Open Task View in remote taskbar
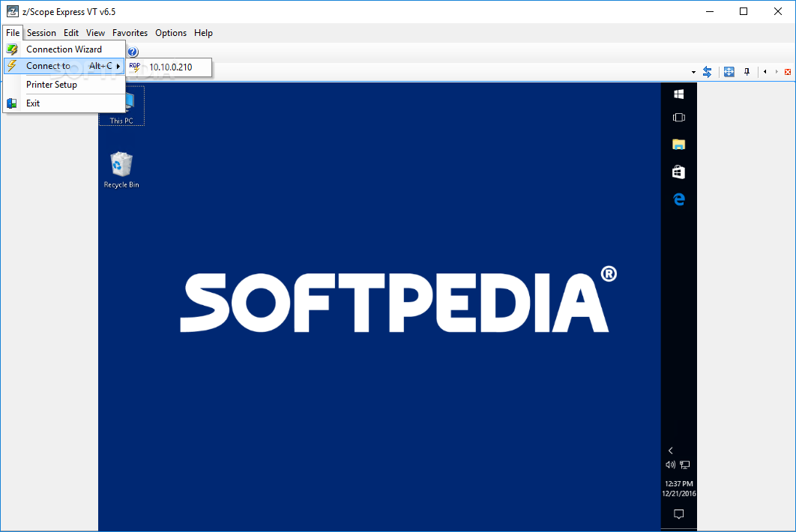The height and width of the screenshot is (532, 796). 679,118
